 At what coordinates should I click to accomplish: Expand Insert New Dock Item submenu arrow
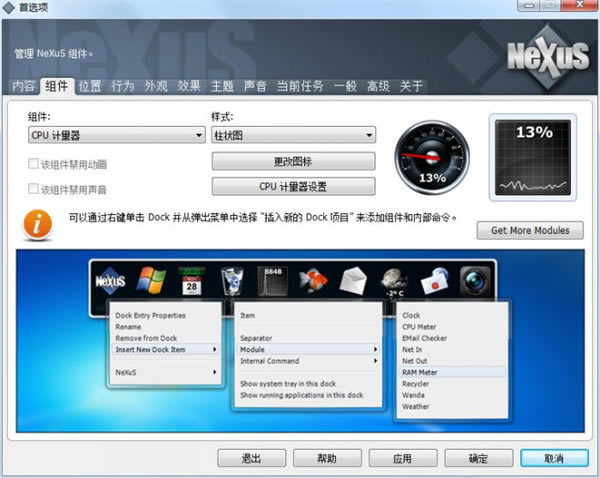tap(215, 349)
